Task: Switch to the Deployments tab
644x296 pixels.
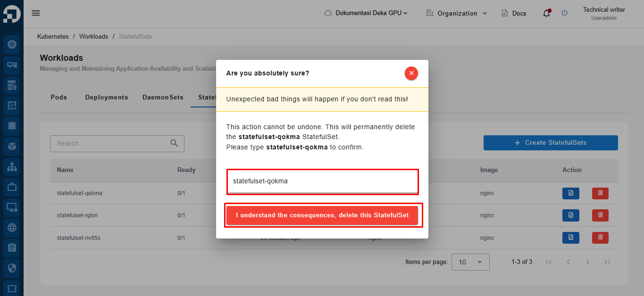Action: click(107, 98)
